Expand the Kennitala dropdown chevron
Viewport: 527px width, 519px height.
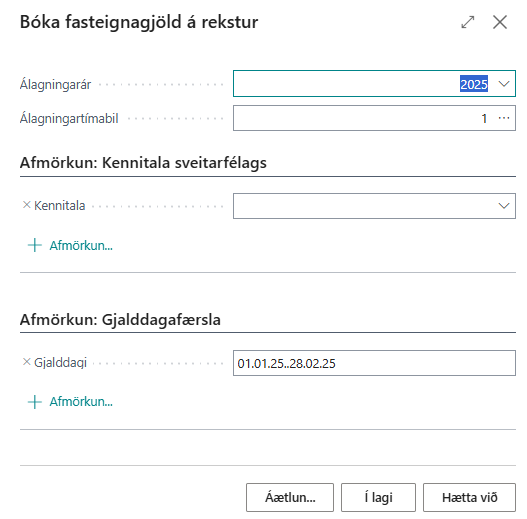(x=504, y=206)
